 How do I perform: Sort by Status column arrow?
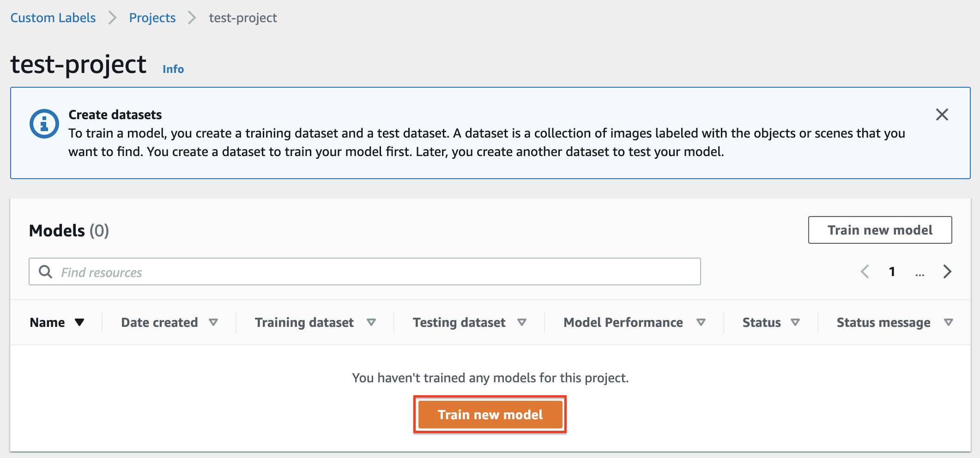tap(795, 322)
